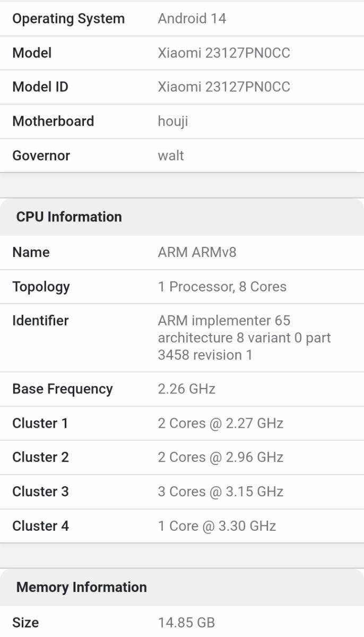Select 1 Processor, 8 Cores value
Screen dimensions: 364x637
(x=222, y=287)
